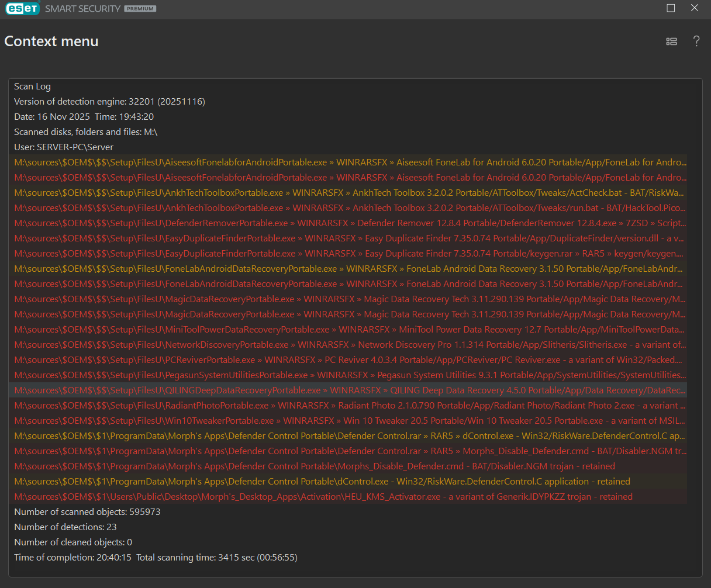Select the Easy Duplicate Finder version.dll row
This screenshot has width=711, height=588.
click(x=350, y=238)
